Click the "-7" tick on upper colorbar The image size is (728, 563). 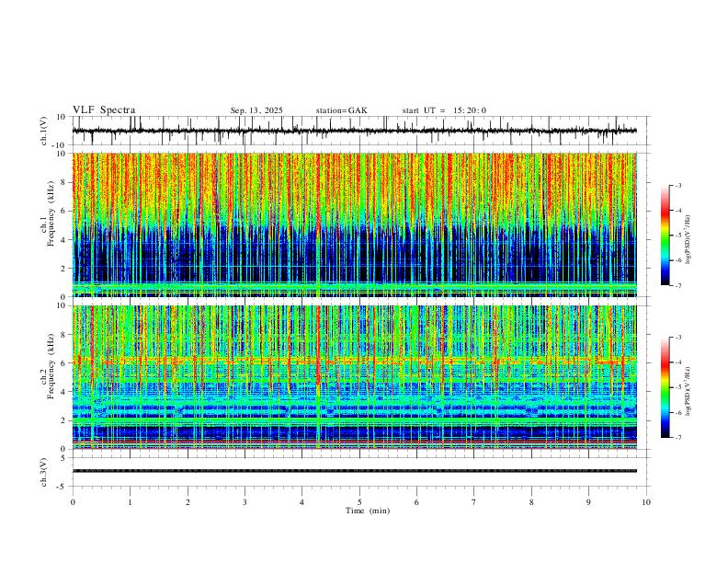click(x=678, y=285)
